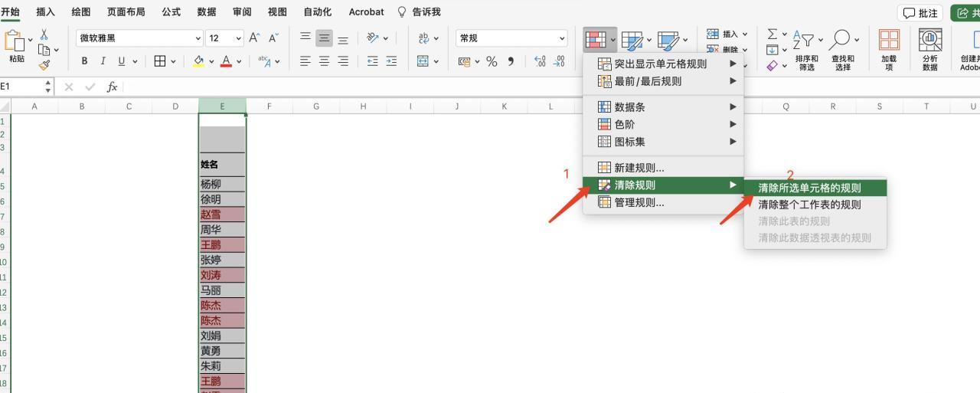
Task: Click the 批注 comments button
Action: pos(920,13)
